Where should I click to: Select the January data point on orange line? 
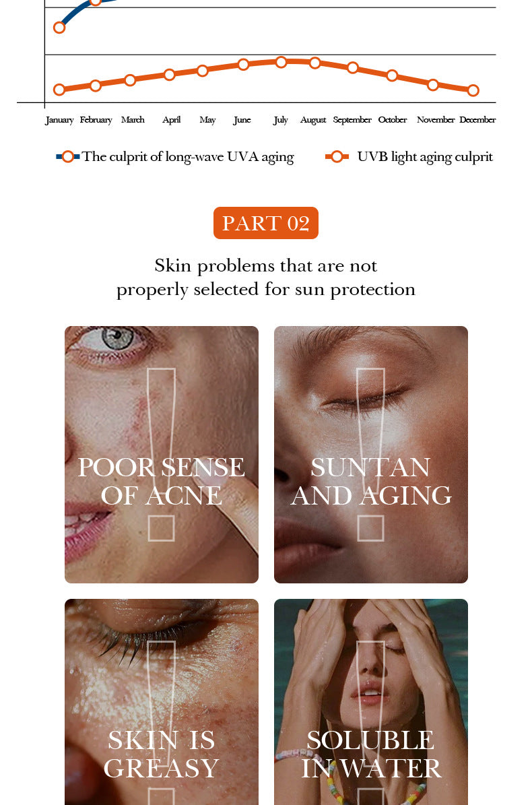[x=59, y=90]
